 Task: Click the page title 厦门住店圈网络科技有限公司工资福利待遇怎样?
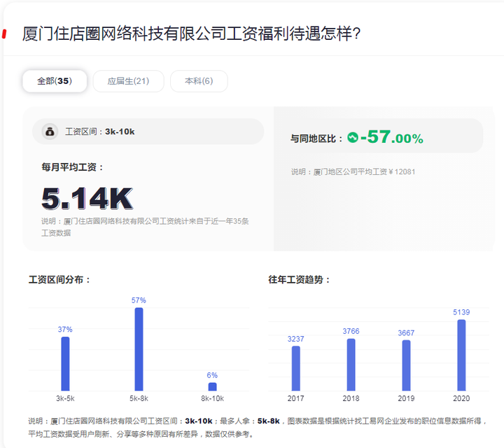191,34
